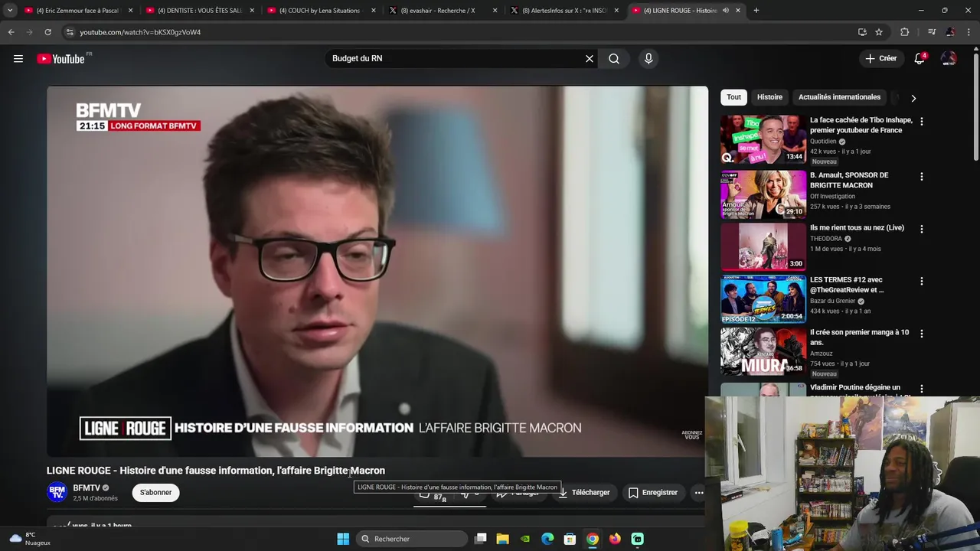980x551 pixels.
Task: Open the notifications bell
Action: tap(920, 59)
